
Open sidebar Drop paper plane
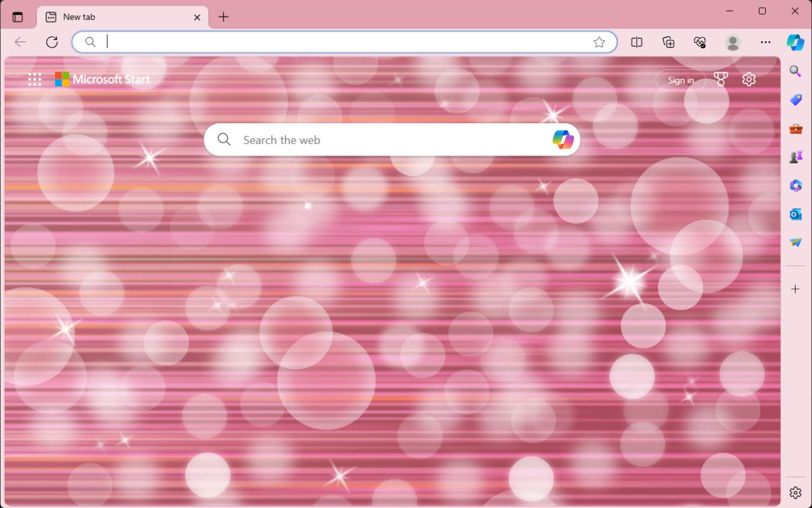tap(796, 243)
